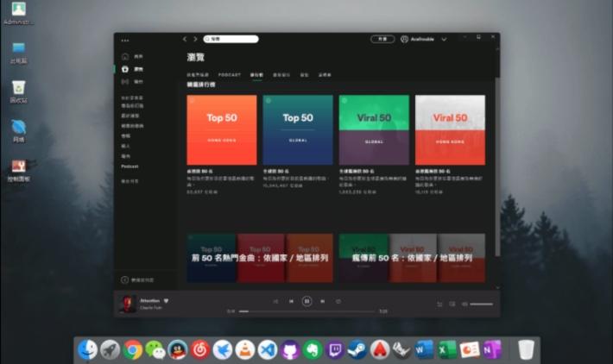Open the Trash in the dock
Image resolution: width=613 pixels, height=364 pixels.
(x=526, y=349)
